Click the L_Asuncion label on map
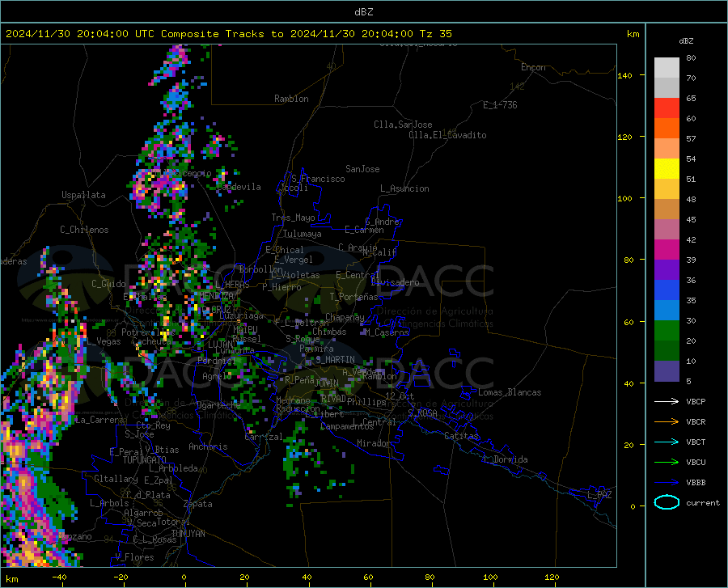728x588 pixels. pos(404,188)
